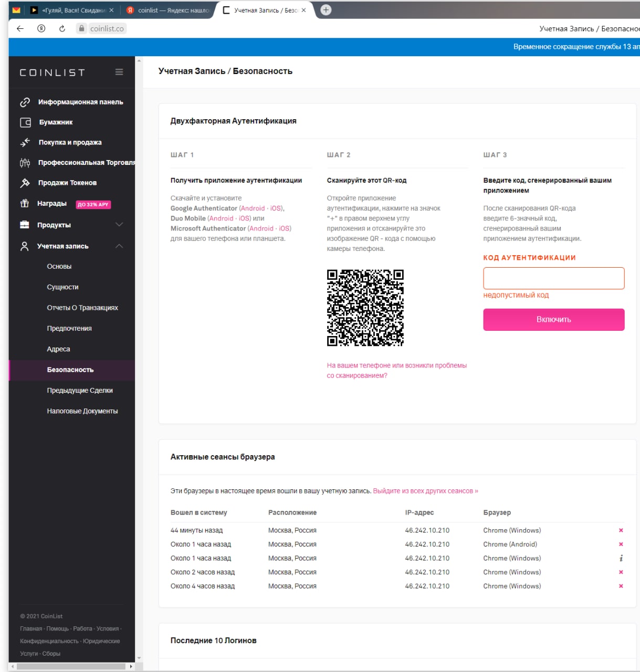Click the CoinList logo
The image size is (640, 672).
[52, 72]
